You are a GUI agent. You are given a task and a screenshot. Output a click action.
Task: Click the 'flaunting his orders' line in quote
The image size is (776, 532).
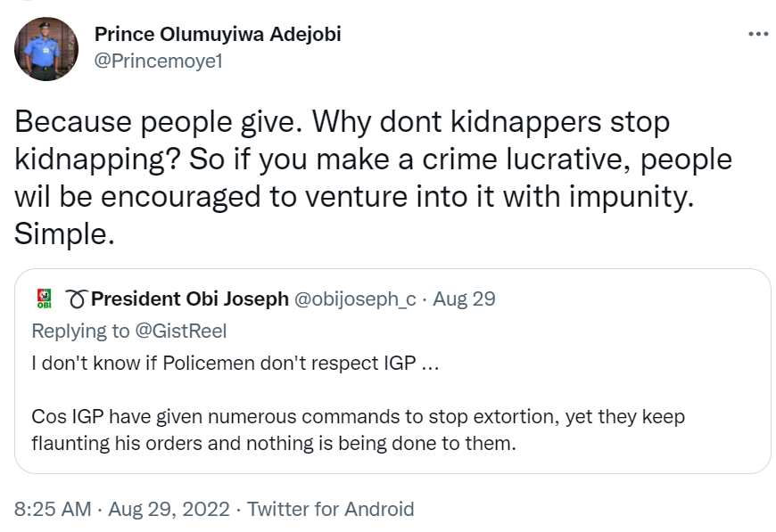pos(274,443)
